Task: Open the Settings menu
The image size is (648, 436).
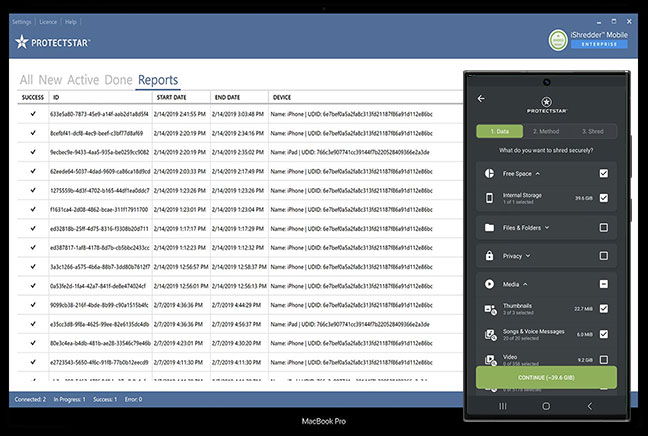Action: coord(21,21)
